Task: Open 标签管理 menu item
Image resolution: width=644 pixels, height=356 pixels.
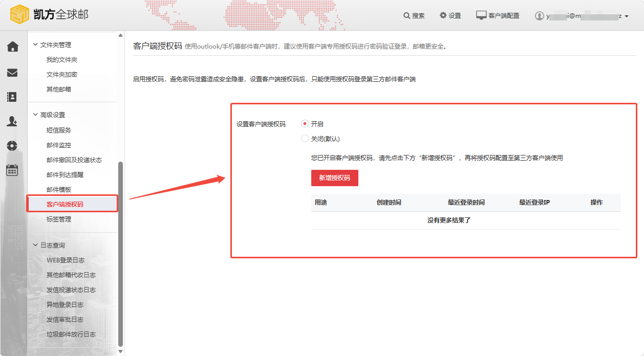Action: click(x=59, y=219)
